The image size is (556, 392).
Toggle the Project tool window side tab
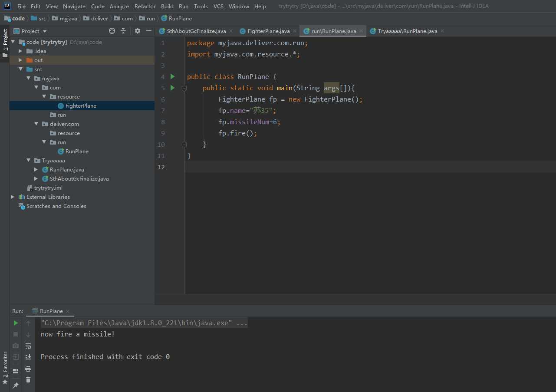point(5,43)
